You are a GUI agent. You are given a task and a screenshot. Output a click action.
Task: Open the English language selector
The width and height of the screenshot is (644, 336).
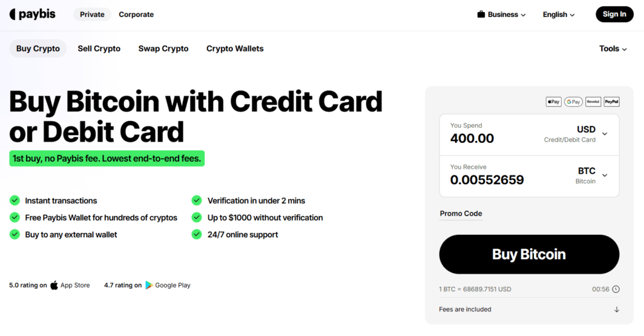click(558, 14)
